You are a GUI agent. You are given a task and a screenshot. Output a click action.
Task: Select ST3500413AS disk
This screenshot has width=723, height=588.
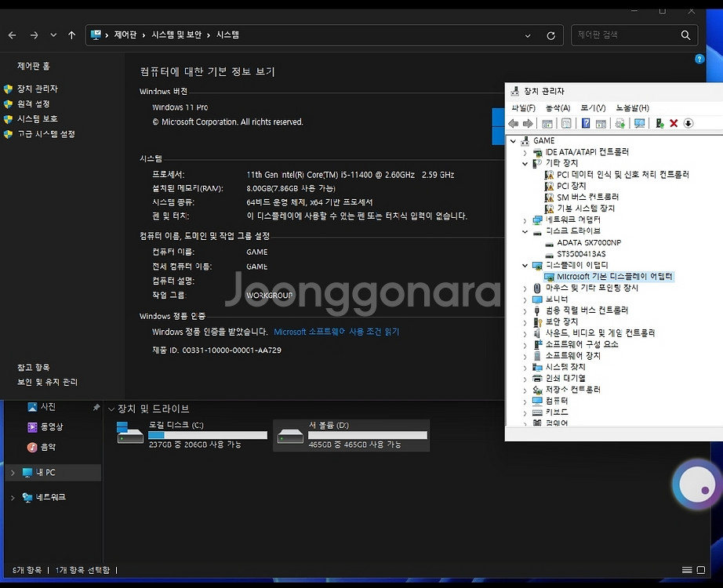[581, 254]
